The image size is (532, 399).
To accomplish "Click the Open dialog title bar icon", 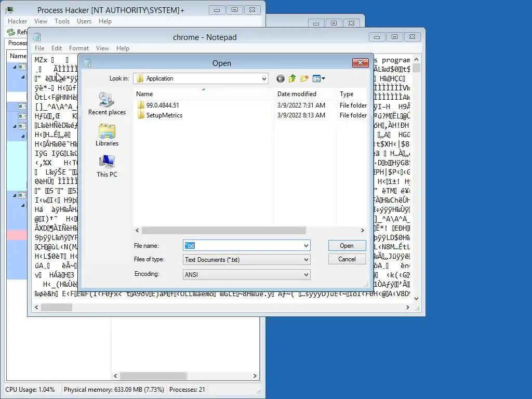I will pyautogui.click(x=87, y=63).
